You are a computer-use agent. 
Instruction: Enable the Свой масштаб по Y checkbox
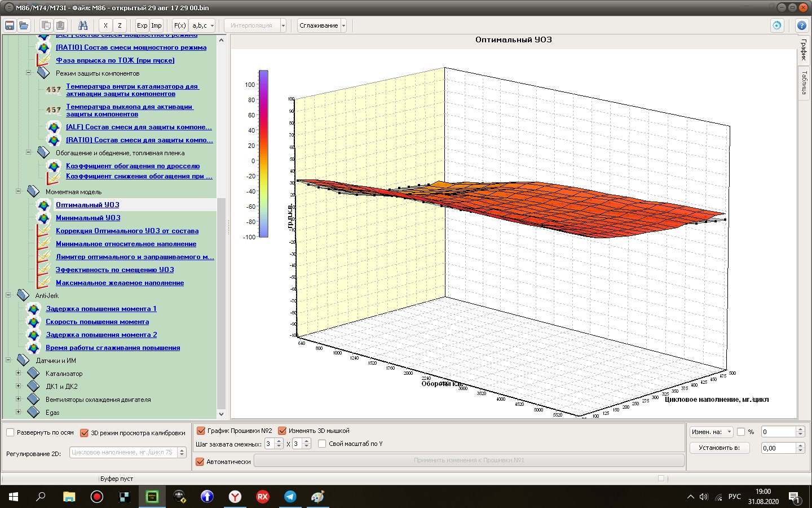point(322,444)
